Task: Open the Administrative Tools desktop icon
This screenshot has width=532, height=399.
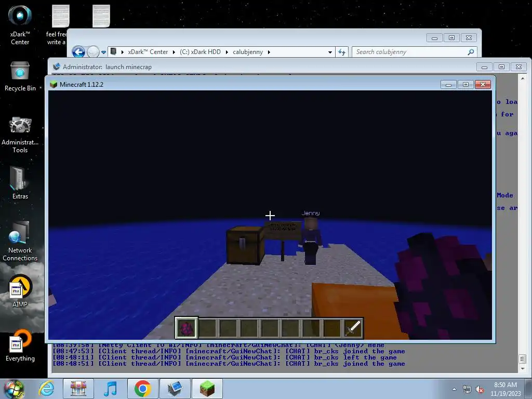Action: 20,135
